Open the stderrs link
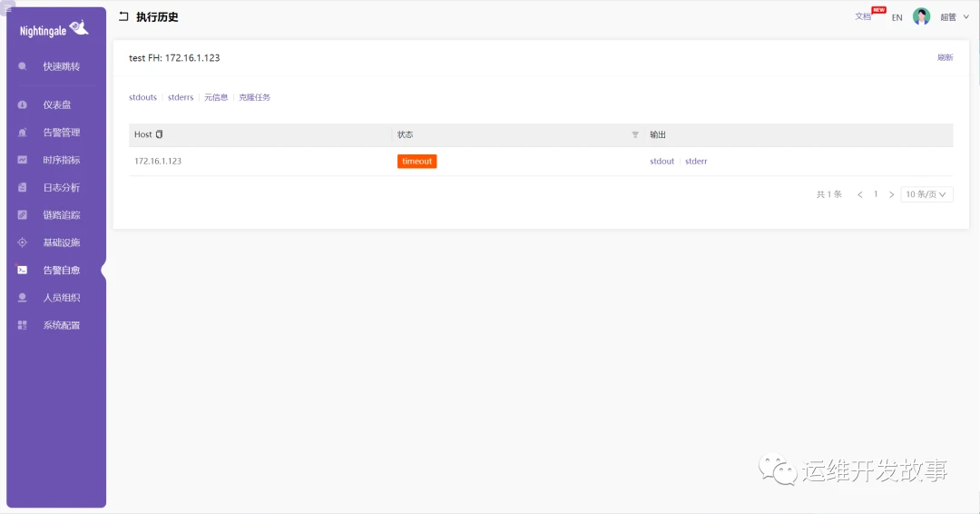 pyautogui.click(x=181, y=97)
